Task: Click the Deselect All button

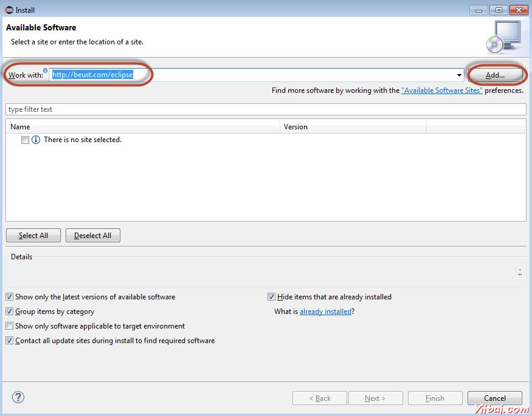Action: (x=92, y=235)
